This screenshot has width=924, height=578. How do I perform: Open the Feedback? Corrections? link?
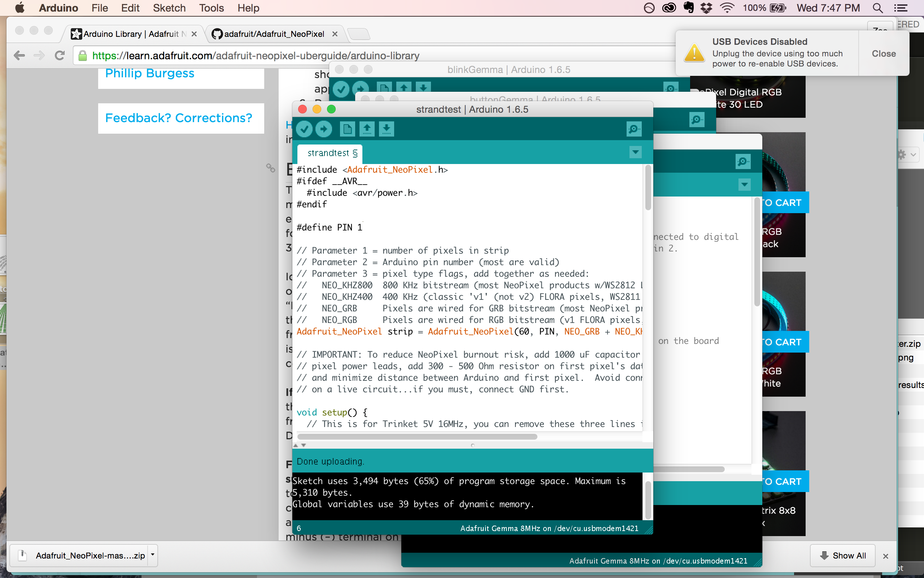click(179, 118)
